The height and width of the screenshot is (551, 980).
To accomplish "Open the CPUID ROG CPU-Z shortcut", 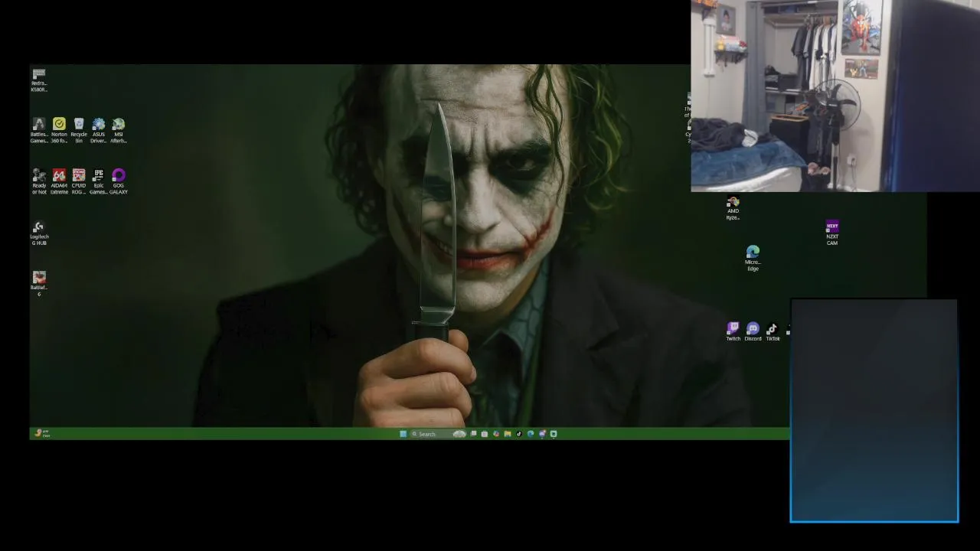I will [79, 182].
